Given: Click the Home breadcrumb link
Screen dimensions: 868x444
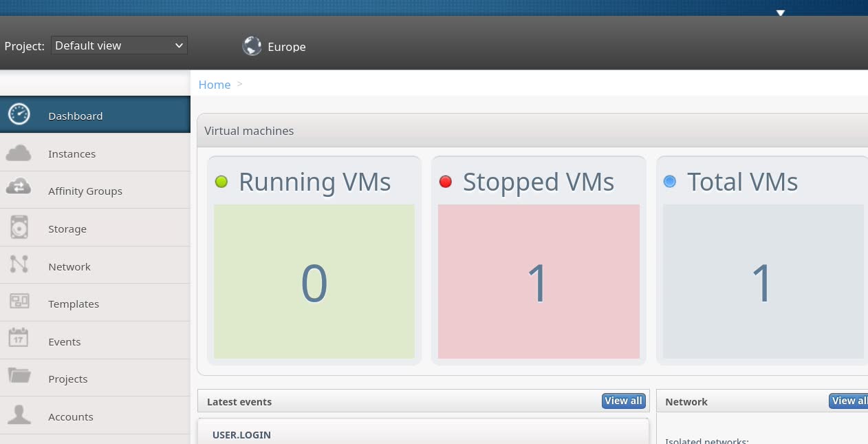Looking at the screenshot, I should (x=215, y=85).
